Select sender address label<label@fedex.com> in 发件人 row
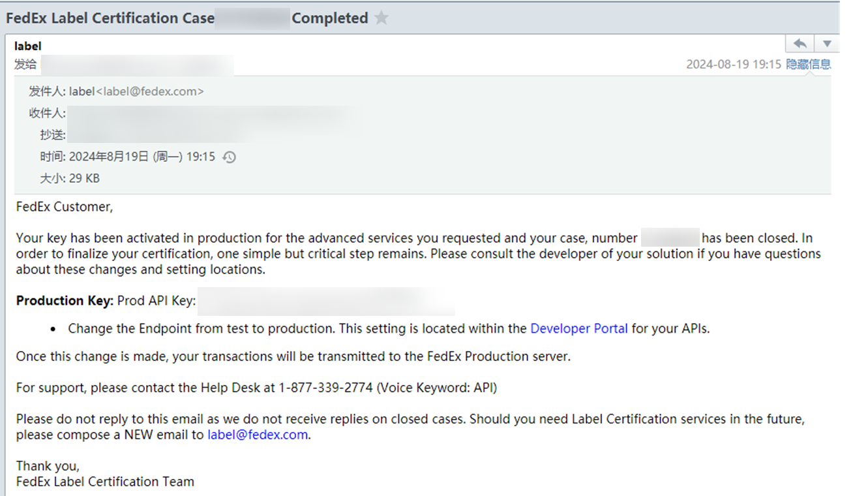The image size is (868, 496). coord(136,92)
